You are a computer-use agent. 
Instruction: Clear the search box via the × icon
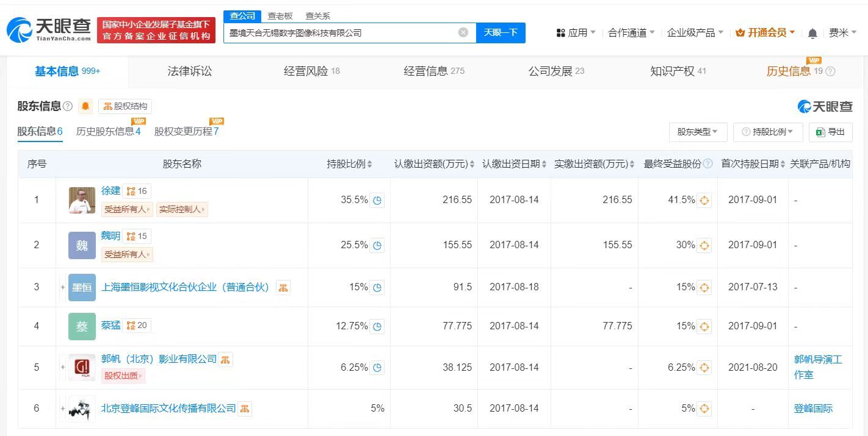point(463,33)
